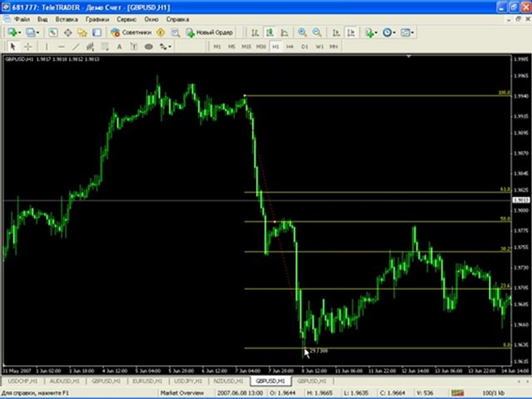Image resolution: width=532 pixels, height=399 pixels.
Task: Open the Вставка menu
Action: pyautogui.click(x=66, y=19)
